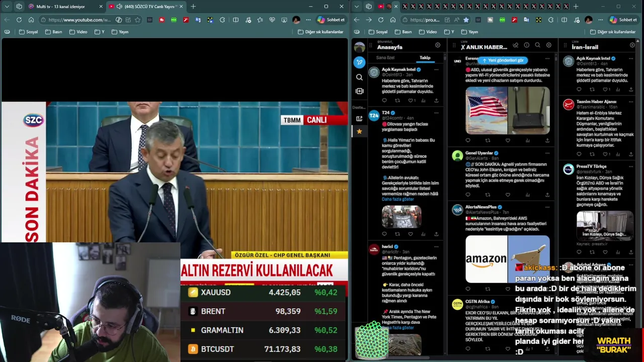This screenshot has width=644, height=362.
Task: Switch to SÖZCÜ TV Canlı Yayını tab
Action: [145, 7]
